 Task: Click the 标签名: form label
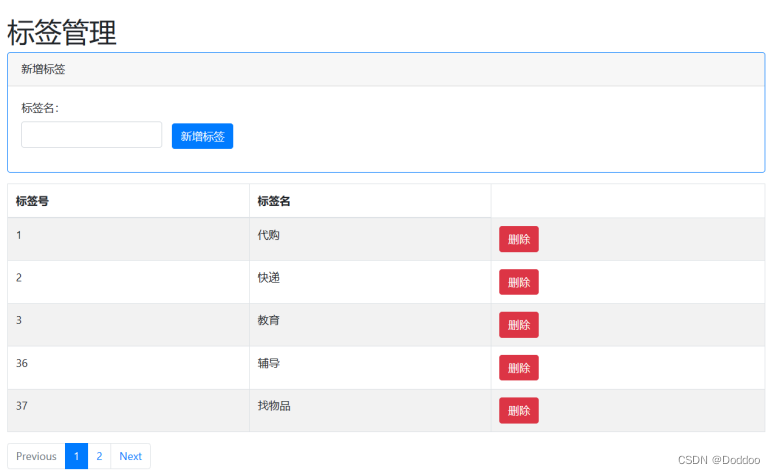[x=40, y=108]
